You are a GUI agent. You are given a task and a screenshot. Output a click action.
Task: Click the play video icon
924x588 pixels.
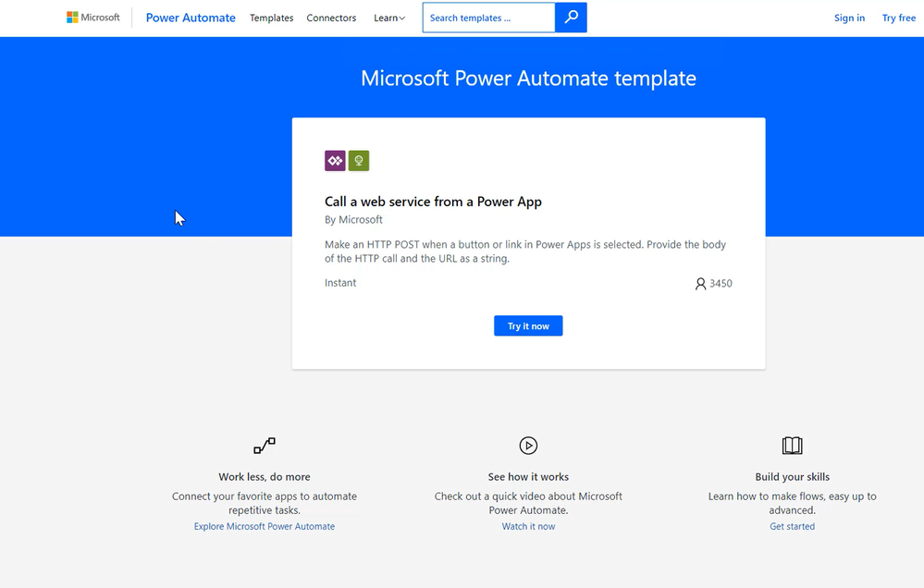click(528, 446)
